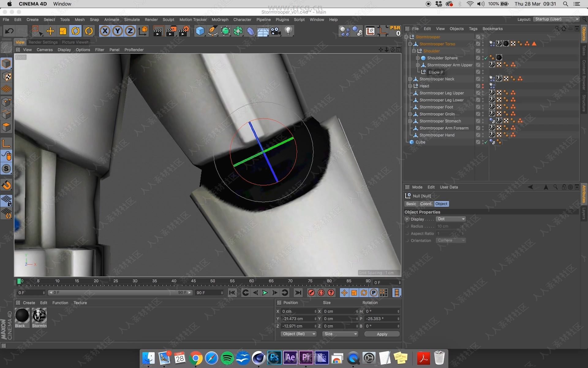Click timeline ruler at frame 45
This screenshot has height=368, width=588.
pos(193,281)
